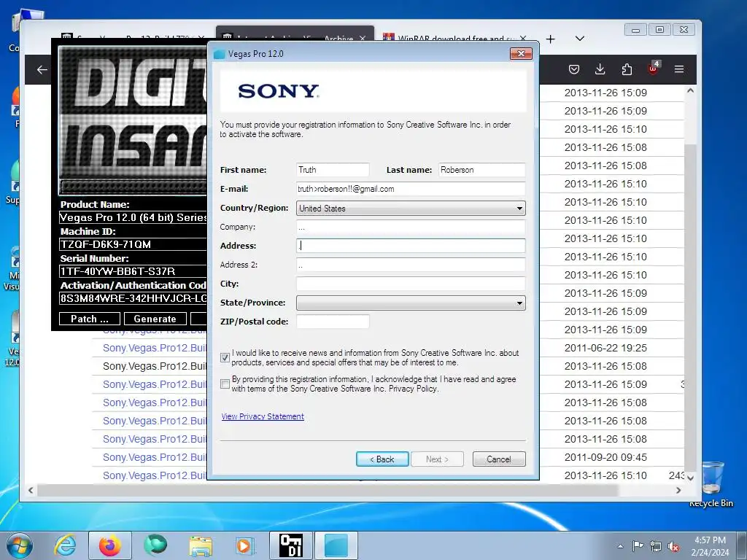
Task: Open Firefox extensions puzzle icon
Action: (627, 69)
